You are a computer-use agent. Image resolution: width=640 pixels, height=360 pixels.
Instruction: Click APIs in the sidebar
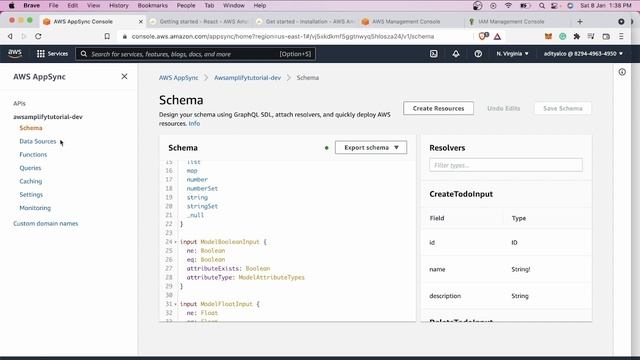tap(19, 103)
